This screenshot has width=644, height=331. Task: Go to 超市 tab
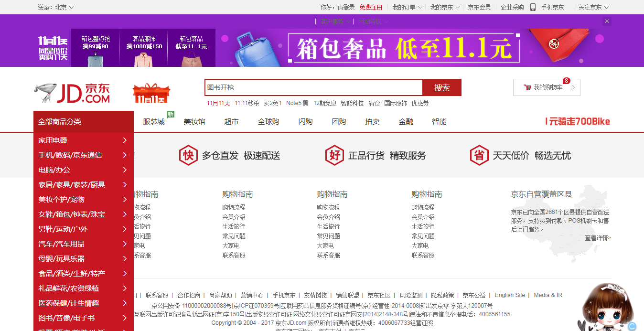pos(231,121)
